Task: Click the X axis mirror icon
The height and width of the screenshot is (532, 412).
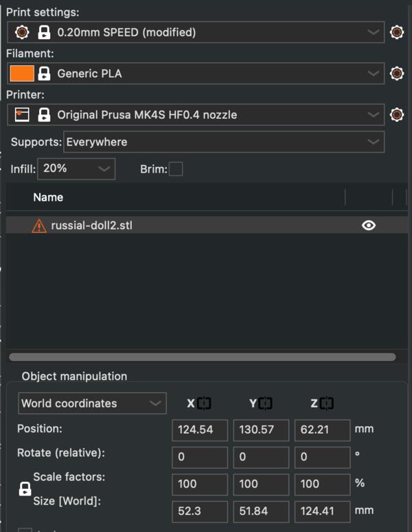Action: point(203,403)
